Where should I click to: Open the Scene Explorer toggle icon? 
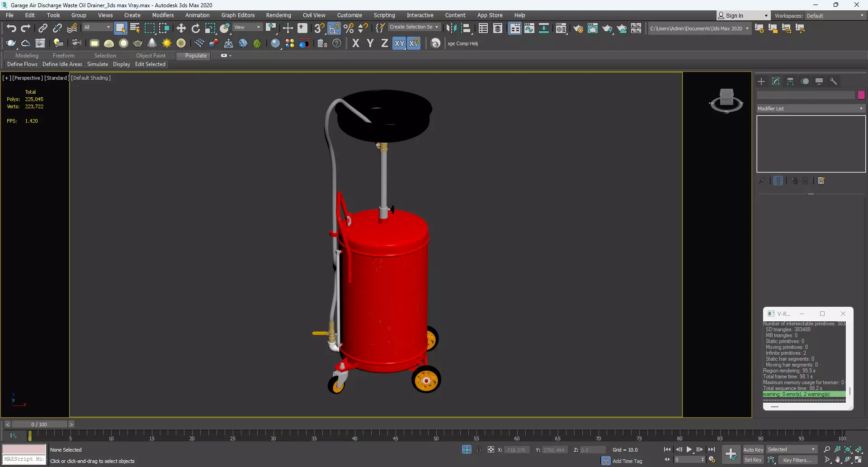[x=483, y=29]
